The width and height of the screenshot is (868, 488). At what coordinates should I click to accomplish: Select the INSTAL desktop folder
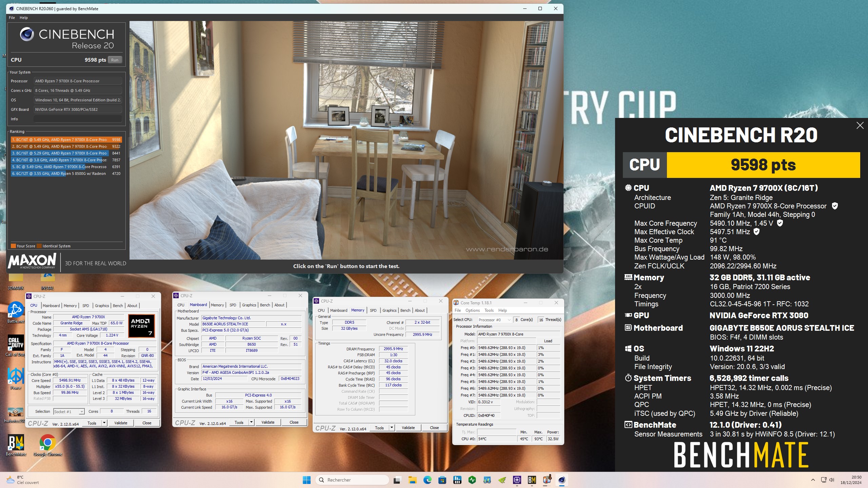(x=47, y=282)
